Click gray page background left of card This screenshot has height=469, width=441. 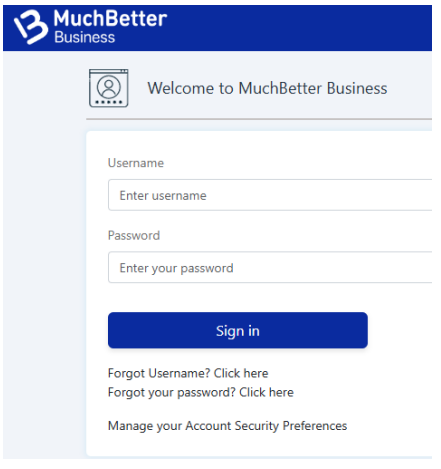(43, 267)
